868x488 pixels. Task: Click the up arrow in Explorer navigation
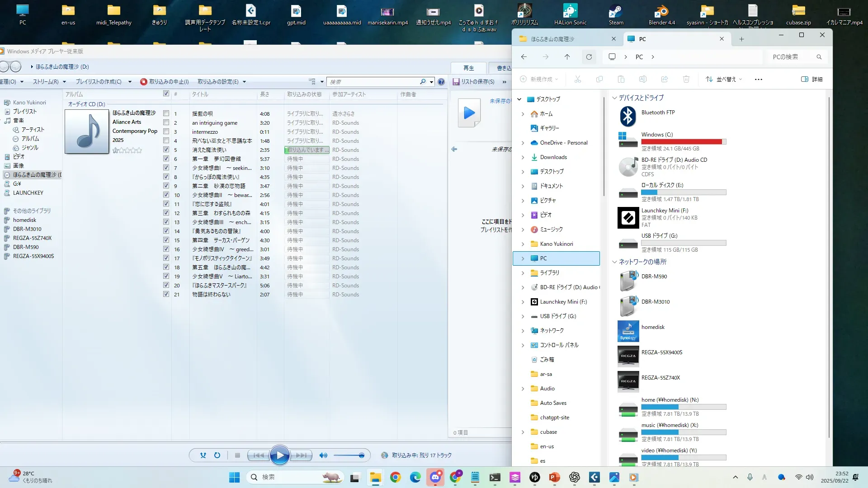click(567, 57)
